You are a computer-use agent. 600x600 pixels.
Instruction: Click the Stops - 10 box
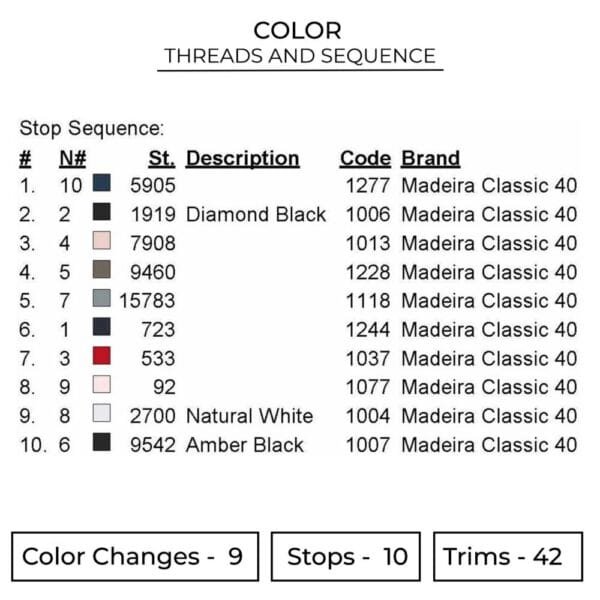click(x=346, y=557)
